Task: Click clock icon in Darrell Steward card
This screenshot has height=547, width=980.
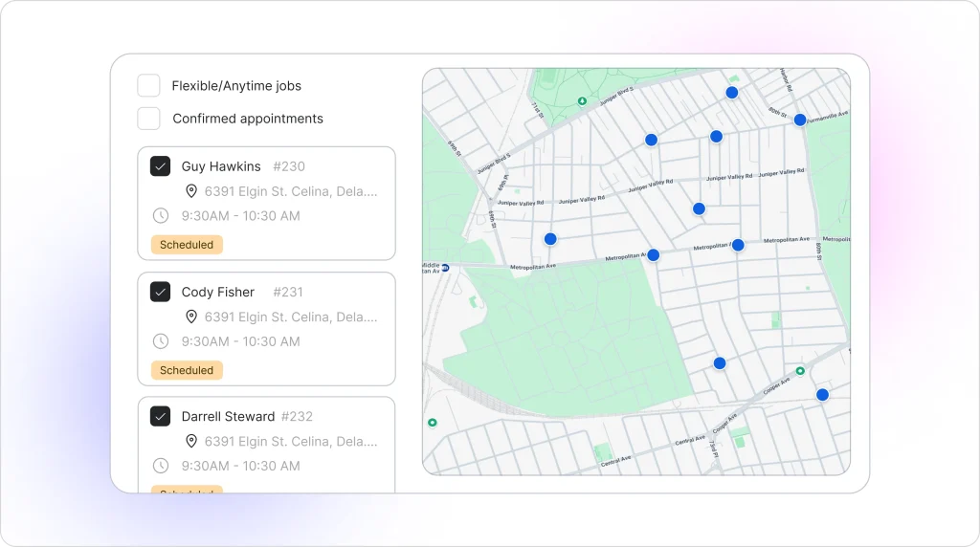Action: [161, 465]
